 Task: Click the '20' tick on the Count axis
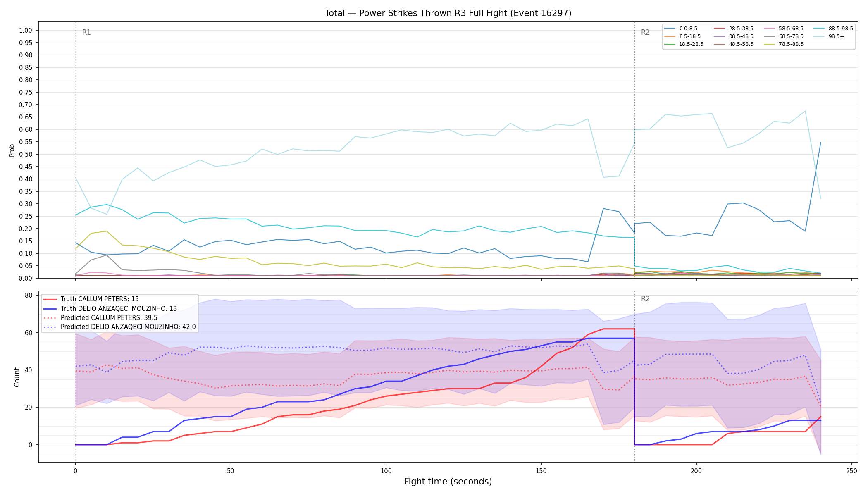click(x=29, y=407)
